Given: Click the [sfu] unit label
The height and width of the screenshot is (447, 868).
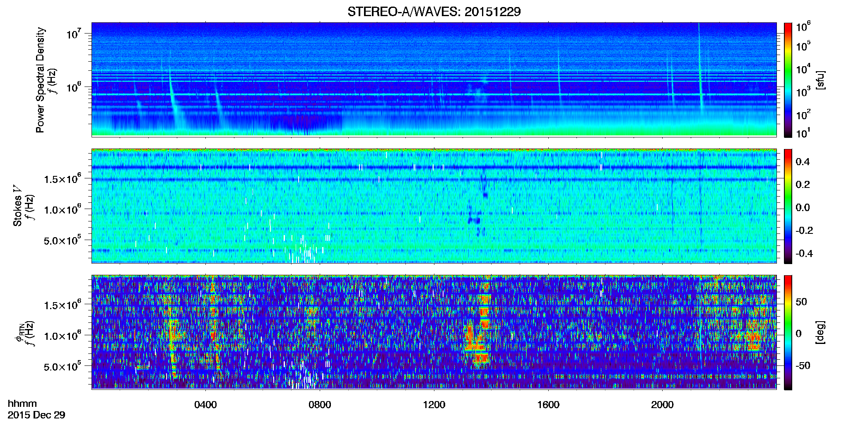Looking at the screenshot, I should click(x=820, y=80).
